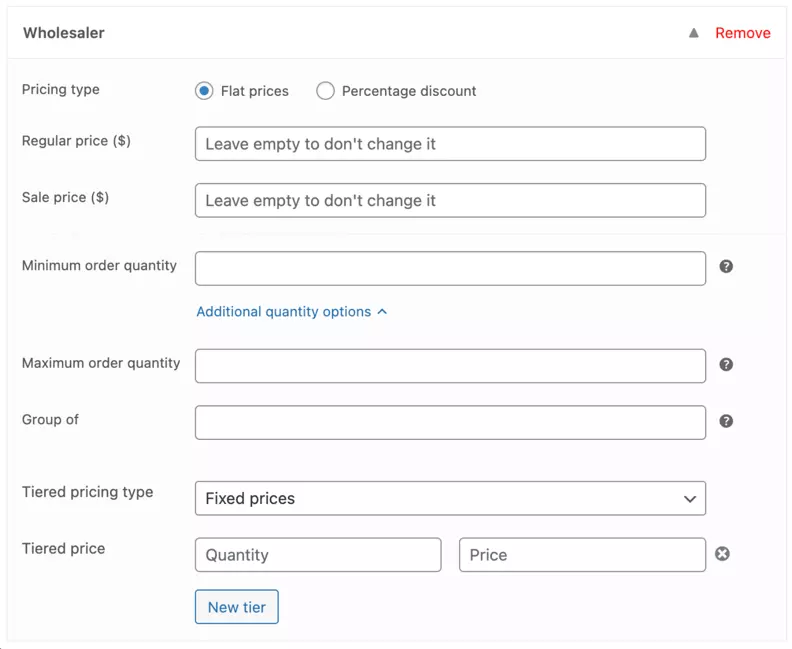Focus the Group of input field
Image resolution: width=792 pixels, height=649 pixels.
450,422
